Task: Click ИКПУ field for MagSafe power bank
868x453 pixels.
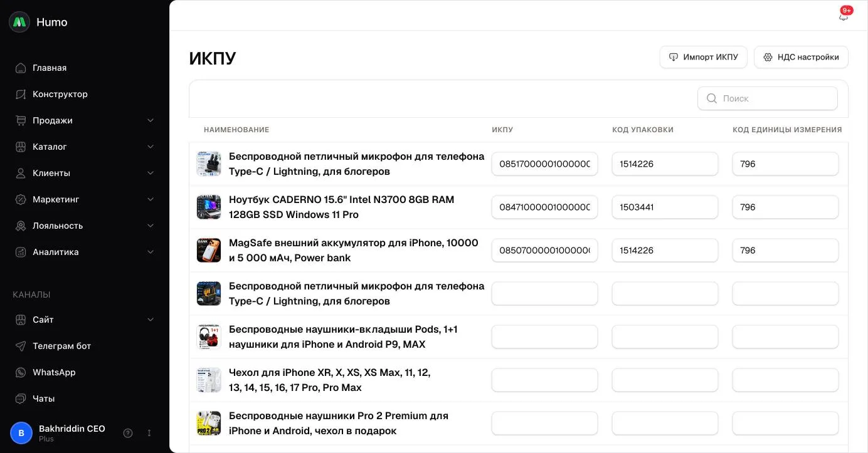Action: [544, 250]
